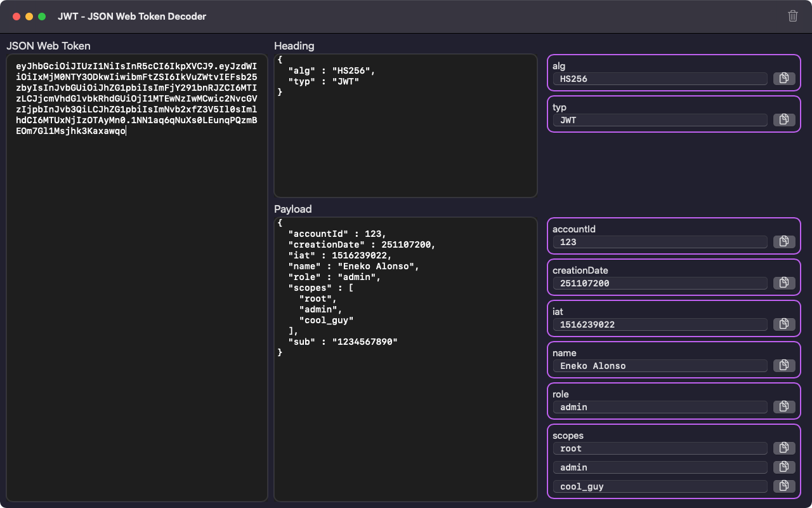The height and width of the screenshot is (508, 812).
Task: Copy the alg value HS256
Action: point(784,77)
